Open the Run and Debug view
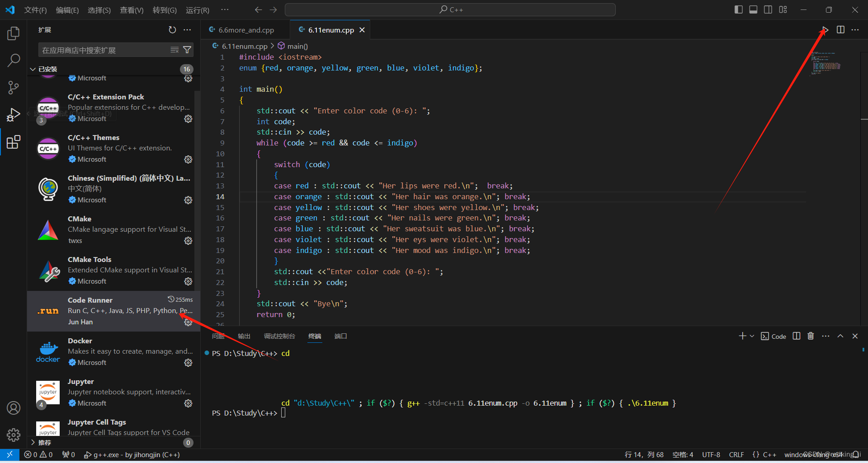Image resolution: width=868 pixels, height=463 pixels. coord(13,115)
